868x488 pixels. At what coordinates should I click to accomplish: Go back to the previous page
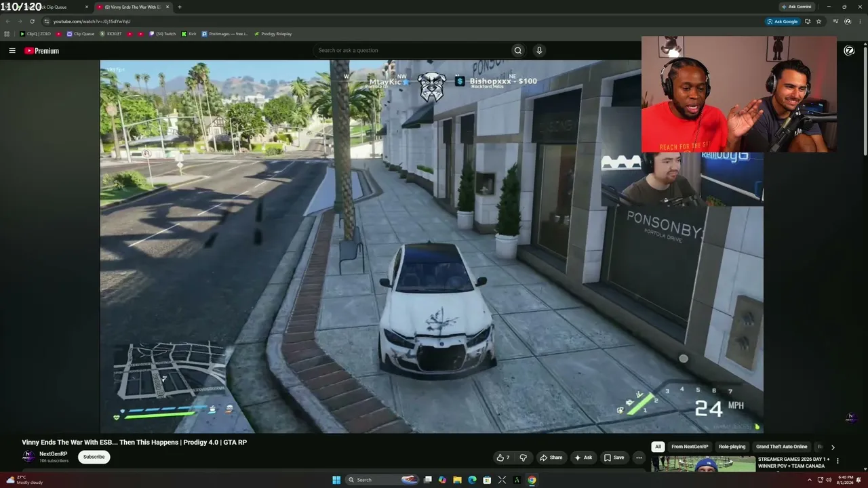7,21
